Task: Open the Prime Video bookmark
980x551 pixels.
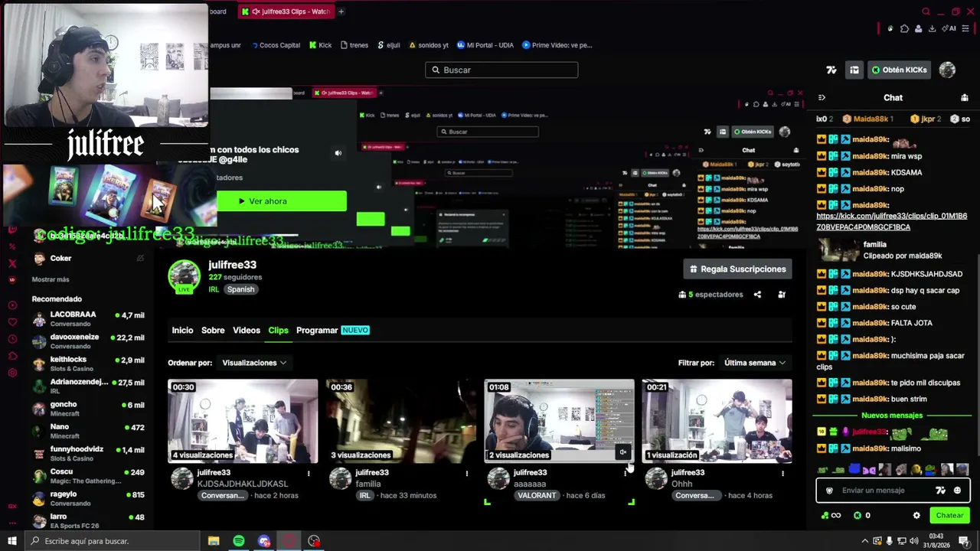Action: coord(557,45)
